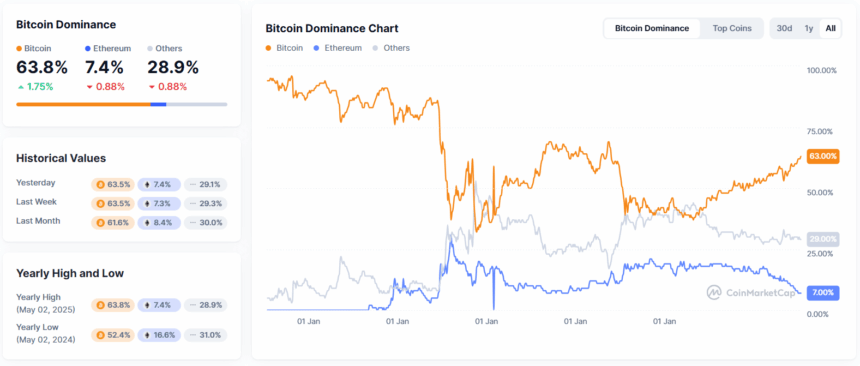Select the 1y time range

click(808, 29)
